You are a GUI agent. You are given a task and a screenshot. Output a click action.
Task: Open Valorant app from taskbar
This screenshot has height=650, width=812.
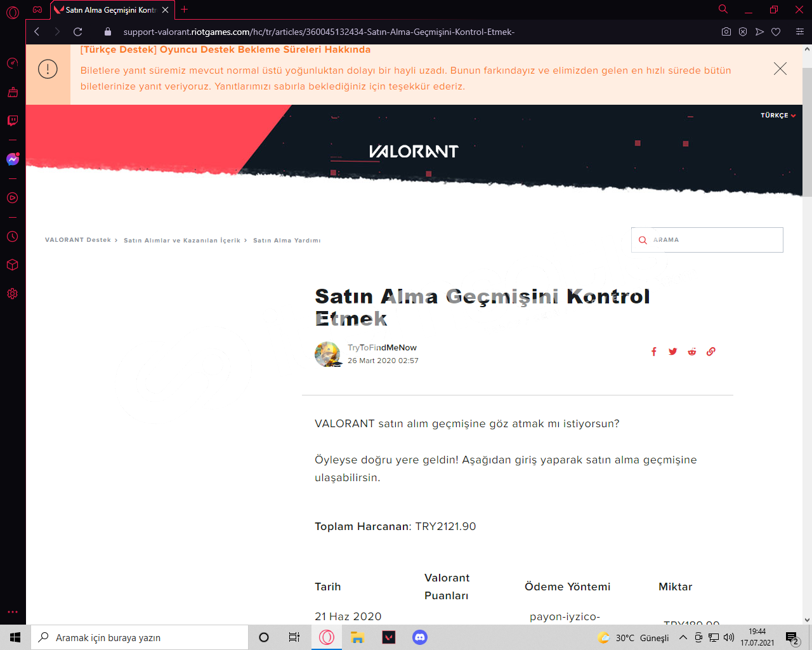pyautogui.click(x=389, y=637)
